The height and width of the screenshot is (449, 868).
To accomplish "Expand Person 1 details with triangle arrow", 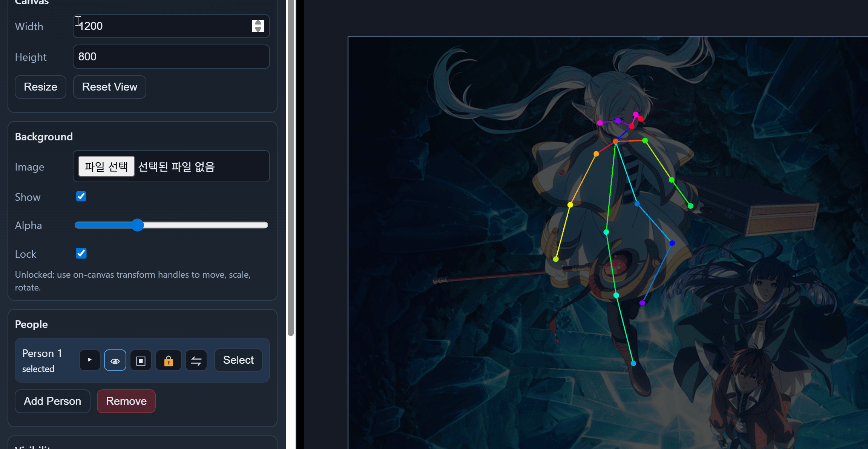I will pyautogui.click(x=90, y=360).
